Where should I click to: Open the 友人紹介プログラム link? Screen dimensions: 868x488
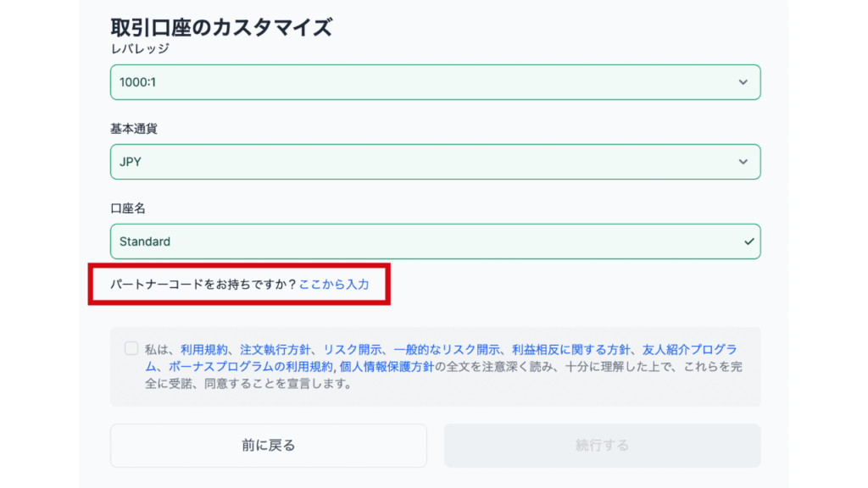[x=690, y=349]
